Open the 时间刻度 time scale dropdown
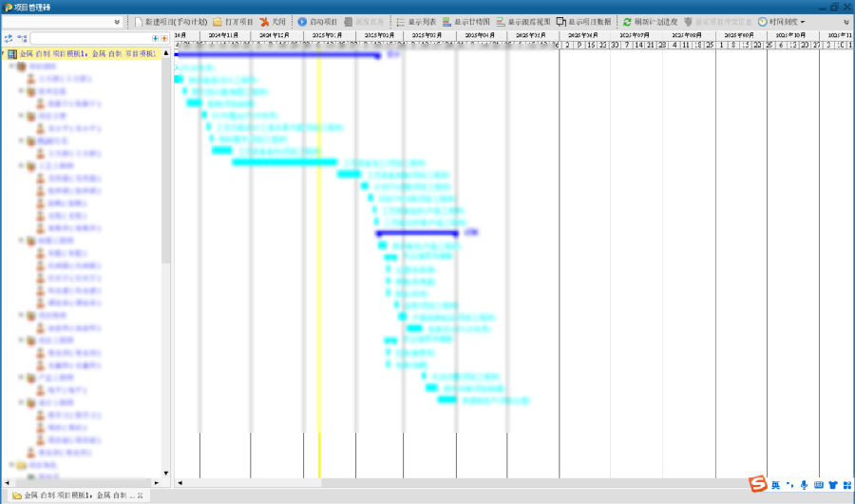The height and width of the screenshot is (504, 855). tap(782, 22)
